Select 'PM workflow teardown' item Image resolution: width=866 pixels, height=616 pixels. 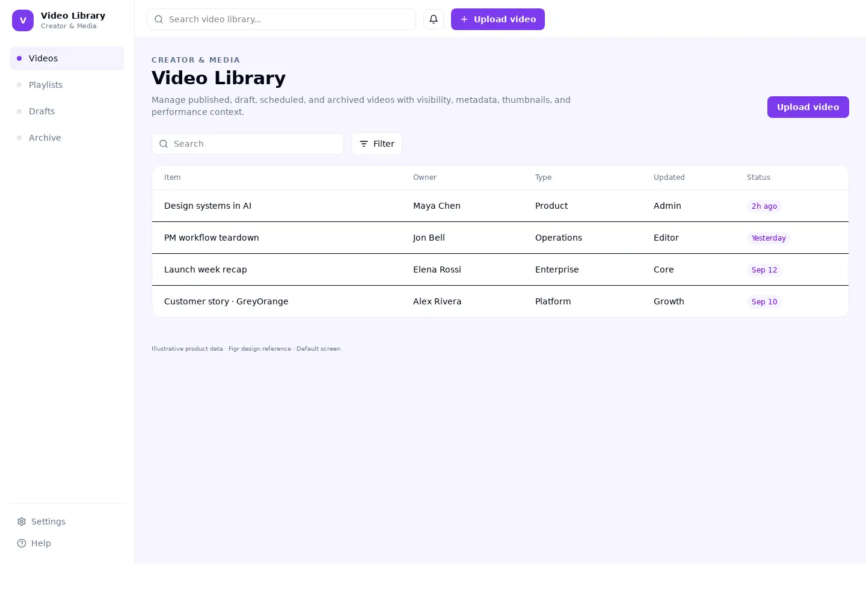212,238
